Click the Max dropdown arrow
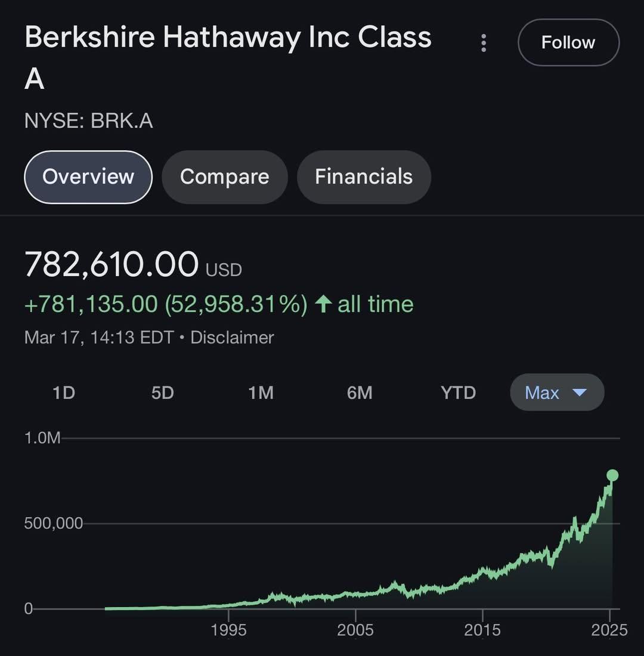 (x=580, y=392)
